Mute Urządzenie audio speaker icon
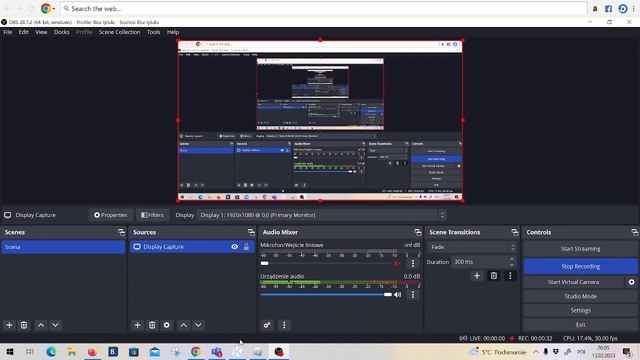The width and height of the screenshot is (640, 360). (x=398, y=294)
